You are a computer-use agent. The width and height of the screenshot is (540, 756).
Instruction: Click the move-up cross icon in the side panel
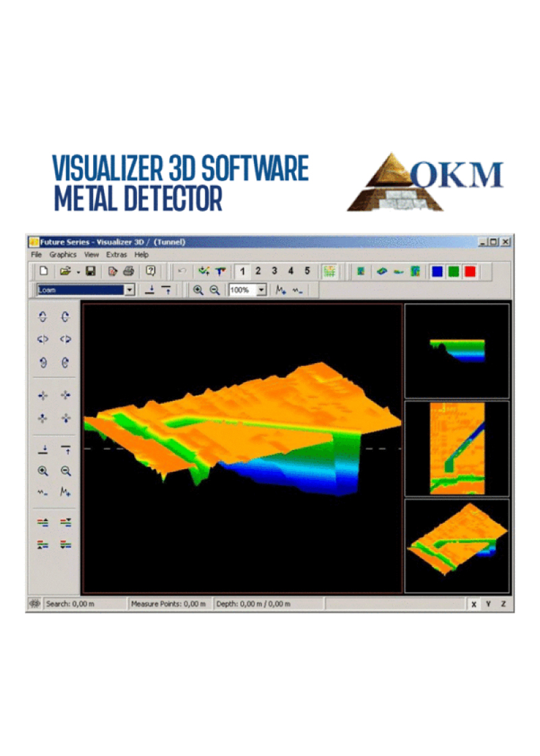(x=43, y=418)
